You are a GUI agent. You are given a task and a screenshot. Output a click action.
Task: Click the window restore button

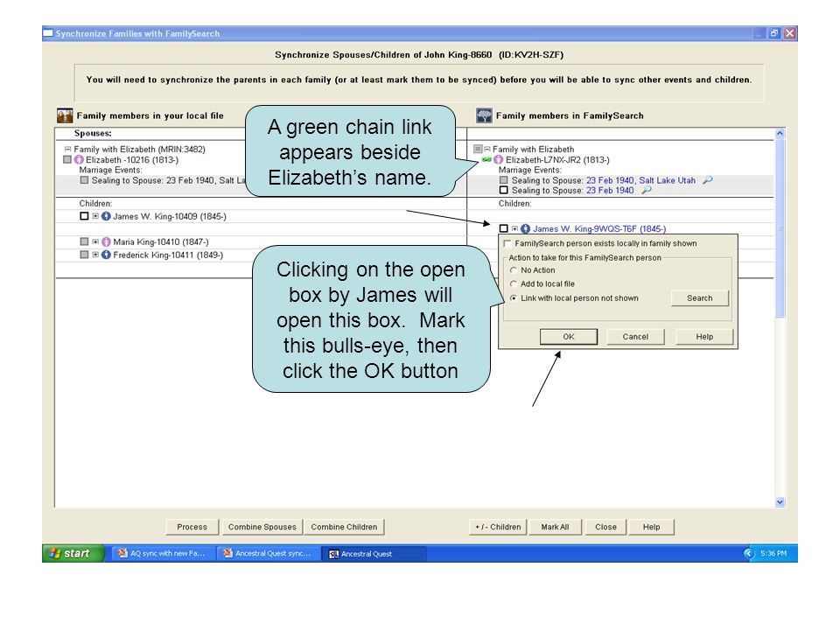click(x=774, y=33)
